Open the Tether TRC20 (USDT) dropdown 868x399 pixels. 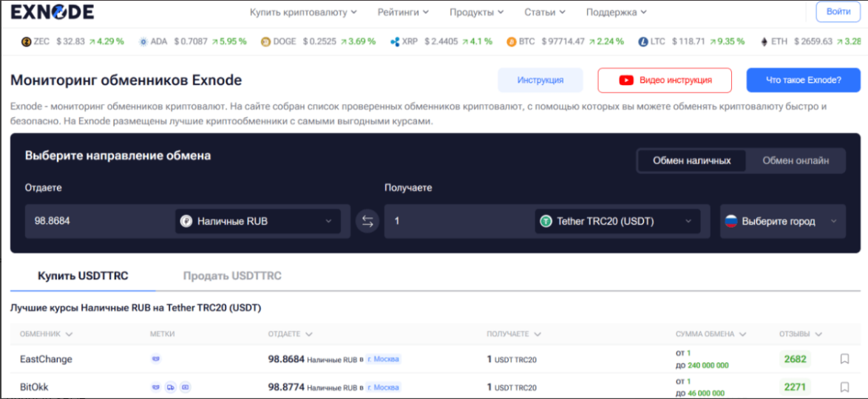617,222
